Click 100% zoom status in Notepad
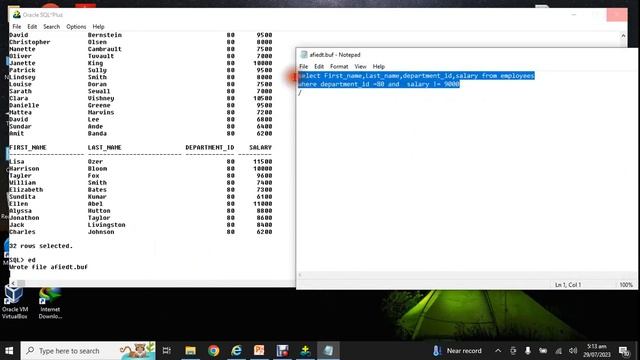This screenshot has width=640, height=360. (626, 284)
